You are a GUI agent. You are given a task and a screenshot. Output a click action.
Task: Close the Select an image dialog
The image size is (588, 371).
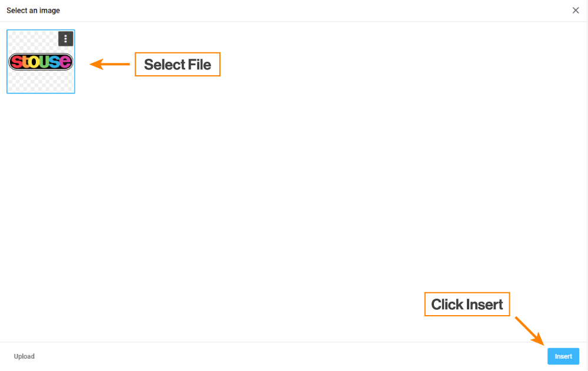pos(576,11)
